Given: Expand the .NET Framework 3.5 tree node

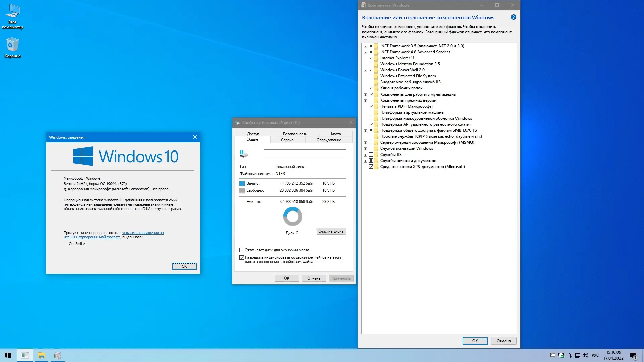Looking at the screenshot, I should point(365,46).
